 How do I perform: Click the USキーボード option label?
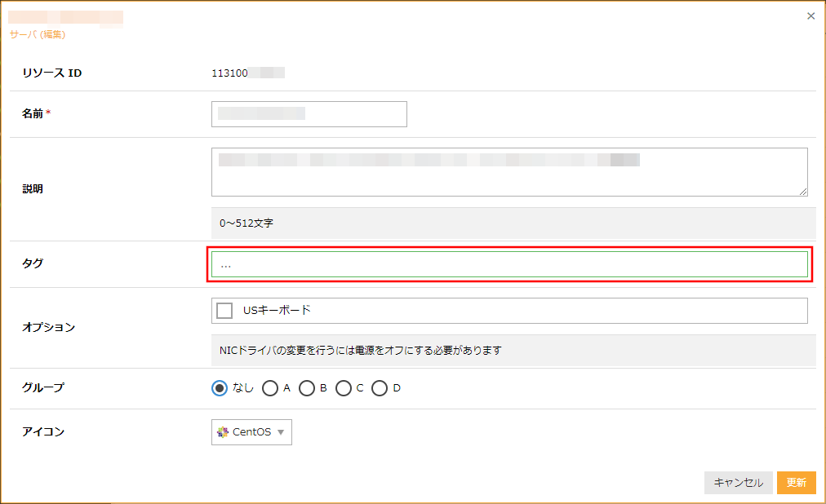(x=277, y=311)
